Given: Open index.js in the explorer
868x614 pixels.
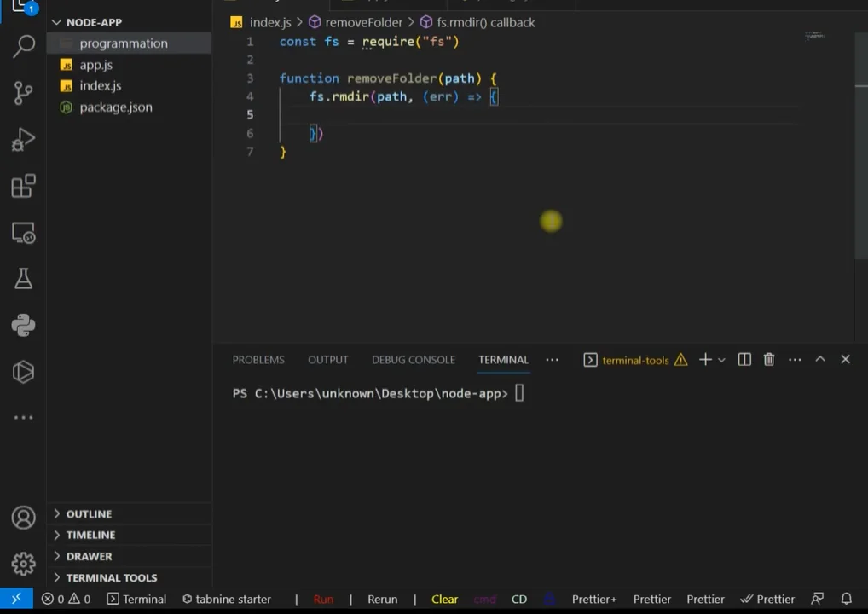Looking at the screenshot, I should (129, 86).
